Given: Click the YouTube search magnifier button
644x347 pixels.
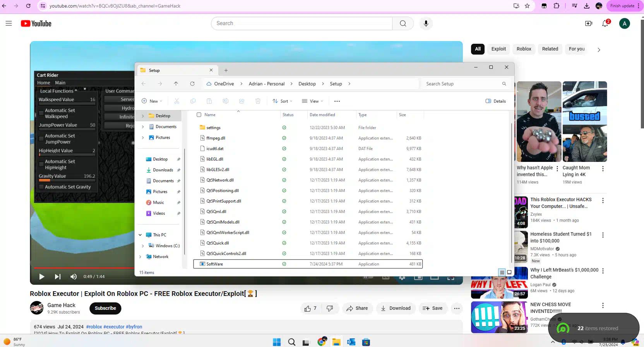Looking at the screenshot, I should (403, 24).
